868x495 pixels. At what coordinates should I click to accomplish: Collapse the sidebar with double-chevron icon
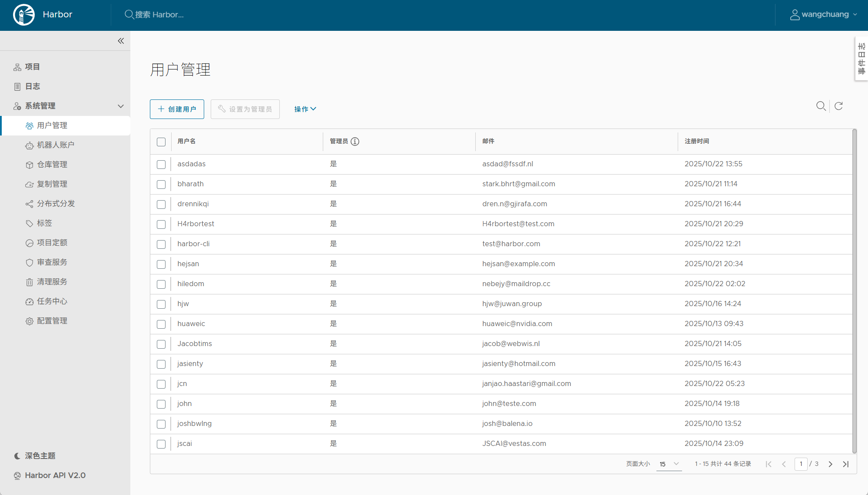(121, 41)
